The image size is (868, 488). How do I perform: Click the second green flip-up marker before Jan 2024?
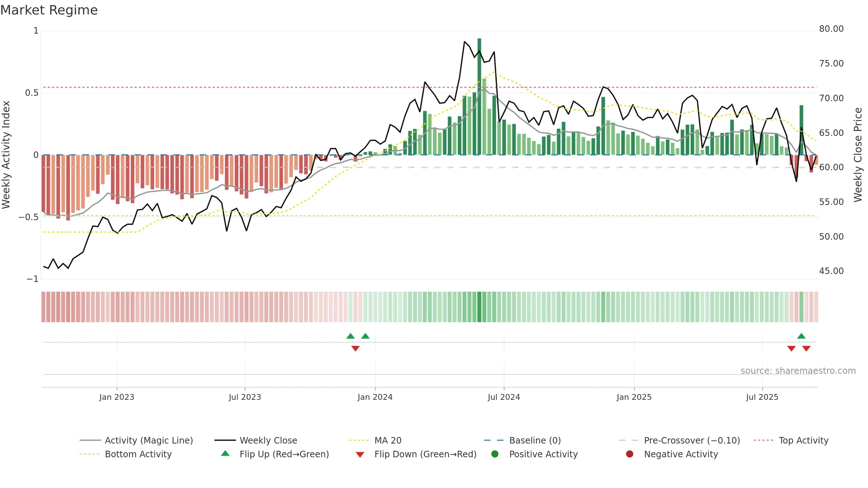click(x=365, y=336)
